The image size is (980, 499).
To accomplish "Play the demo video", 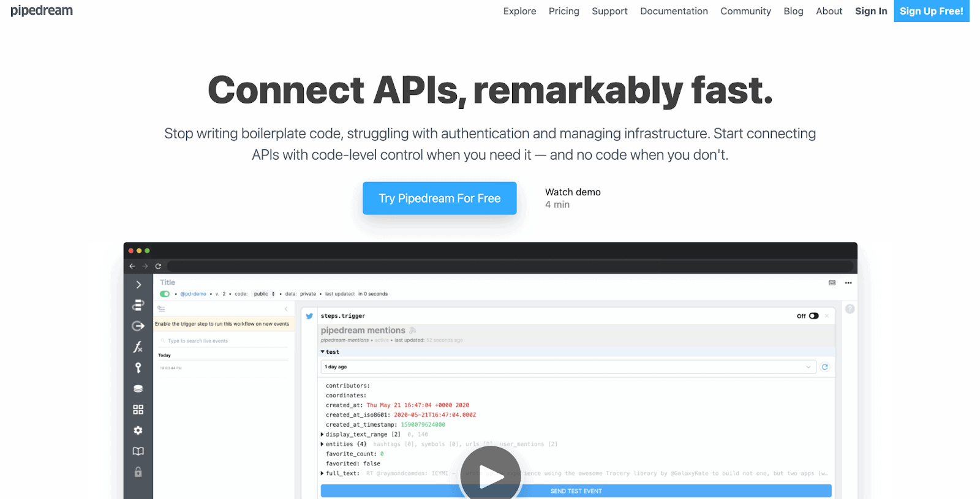I will point(490,476).
